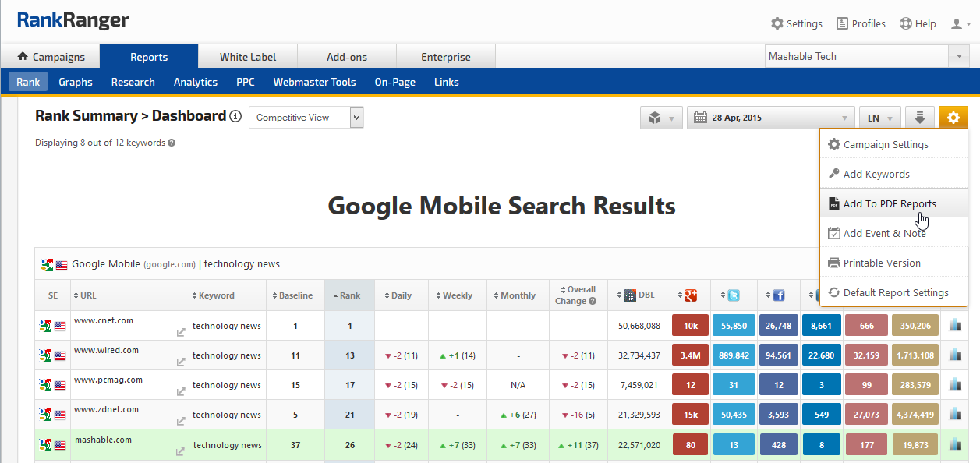Open the Competitive View dropdown
Image resolution: width=980 pixels, height=463 pixels.
306,118
